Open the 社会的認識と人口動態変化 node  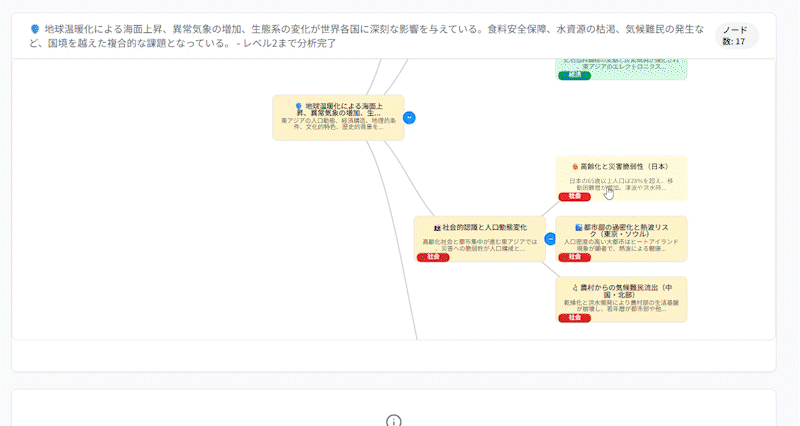pyautogui.click(x=480, y=240)
